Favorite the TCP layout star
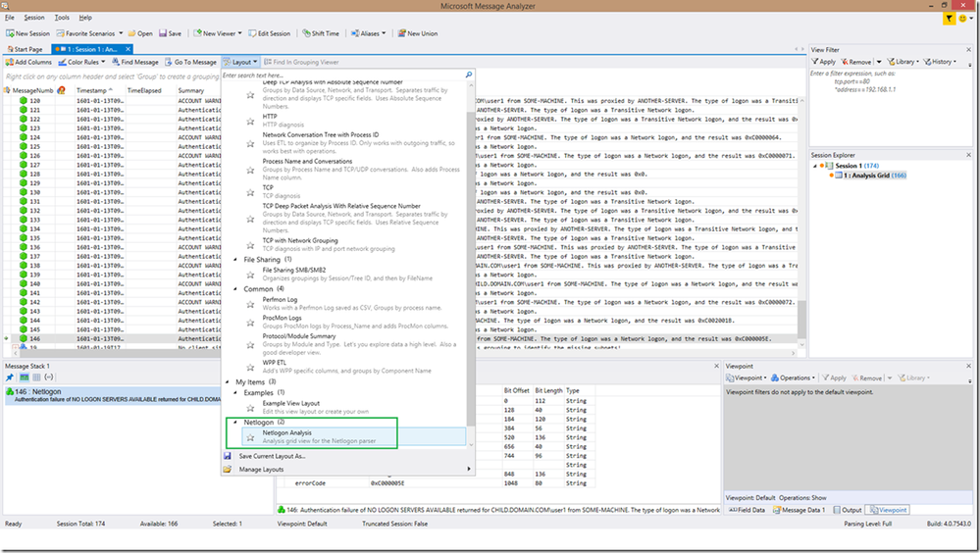This screenshot has height=553, width=980. click(x=250, y=192)
